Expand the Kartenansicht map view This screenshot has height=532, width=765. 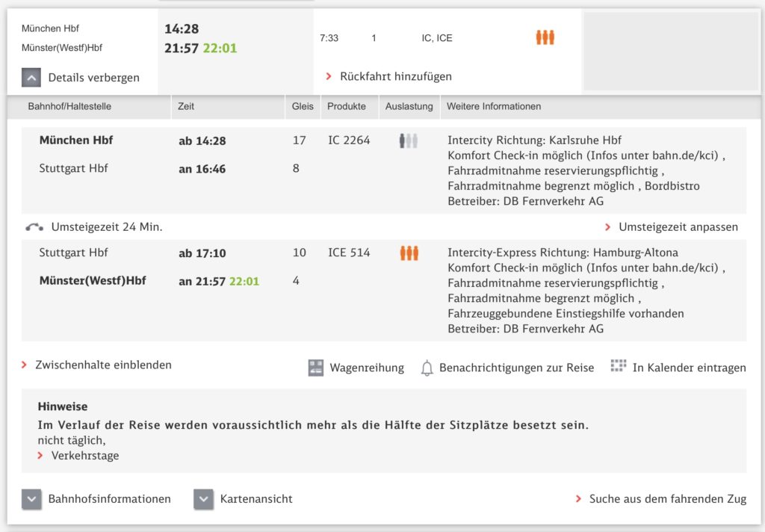[x=204, y=499]
